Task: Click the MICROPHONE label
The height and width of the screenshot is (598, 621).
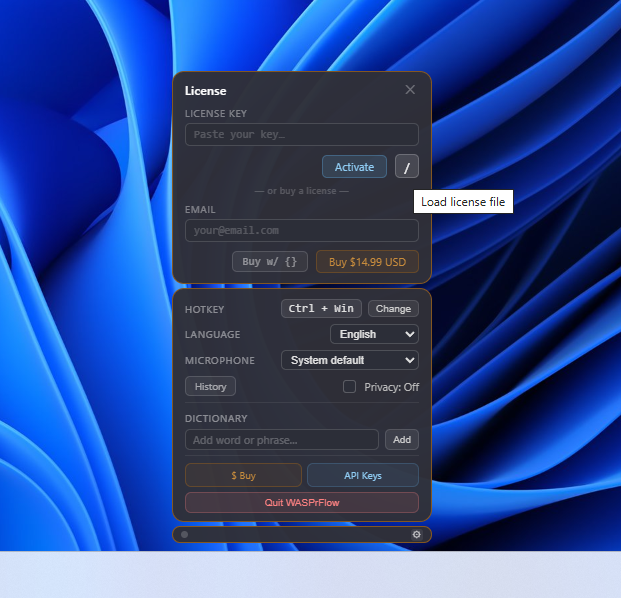Action: point(220,360)
